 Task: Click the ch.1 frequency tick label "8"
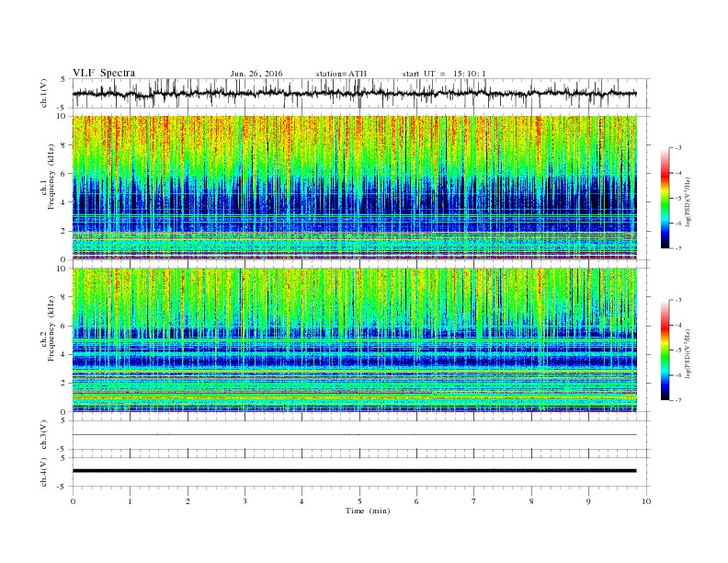(64, 145)
